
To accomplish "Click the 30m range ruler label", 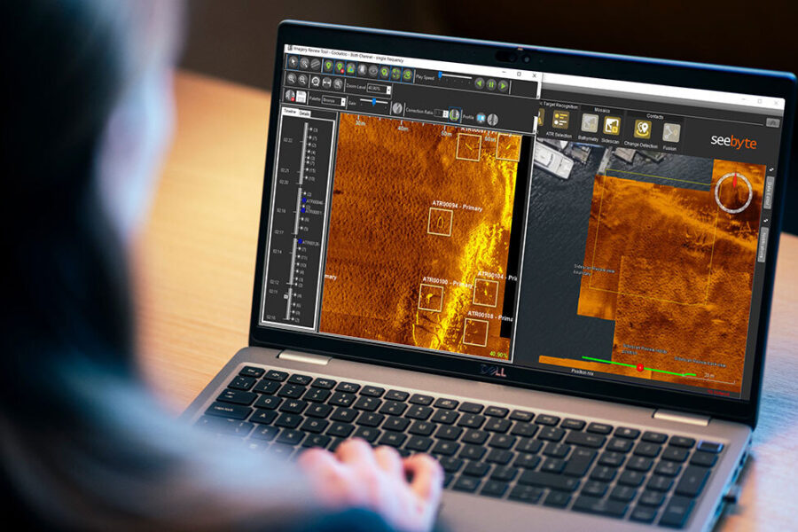I will [x=360, y=122].
